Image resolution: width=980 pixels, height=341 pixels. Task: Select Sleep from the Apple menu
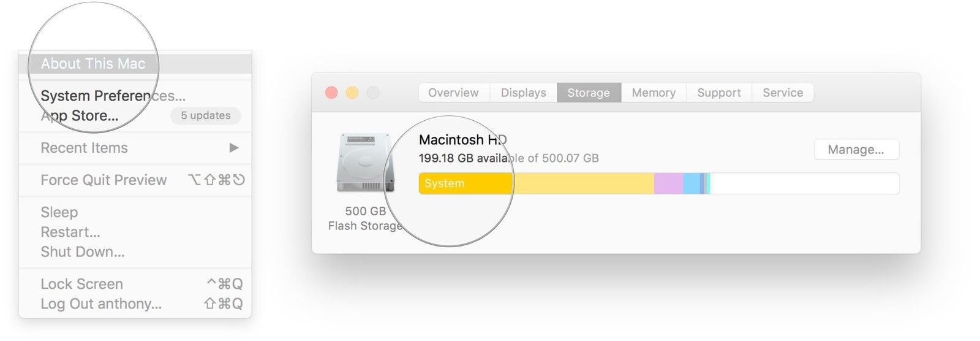tap(59, 212)
